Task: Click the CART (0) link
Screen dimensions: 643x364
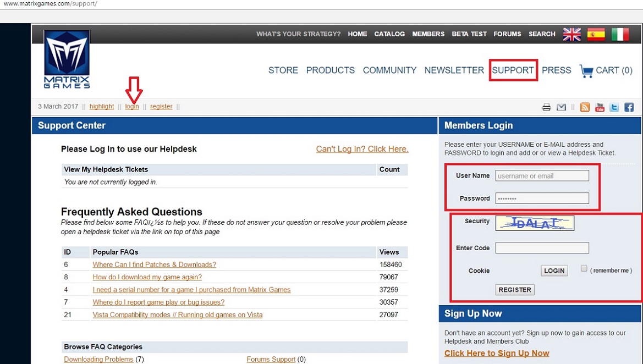Action: [614, 70]
